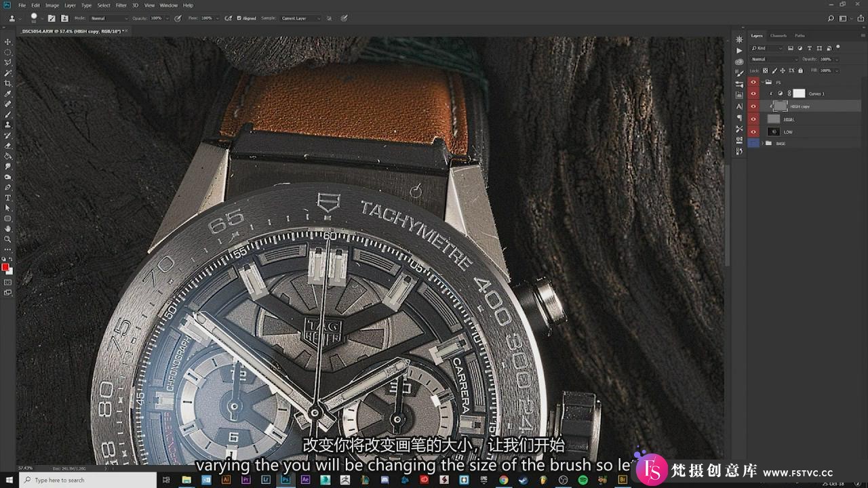Screen dimensions: 868x488
Task: Open the layer Opacity slider dropdown
Action: (836, 59)
